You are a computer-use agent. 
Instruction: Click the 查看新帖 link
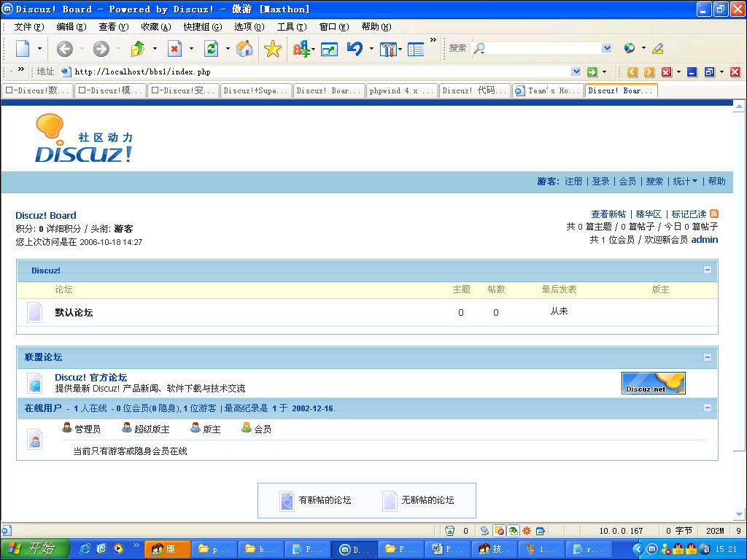pyautogui.click(x=608, y=214)
